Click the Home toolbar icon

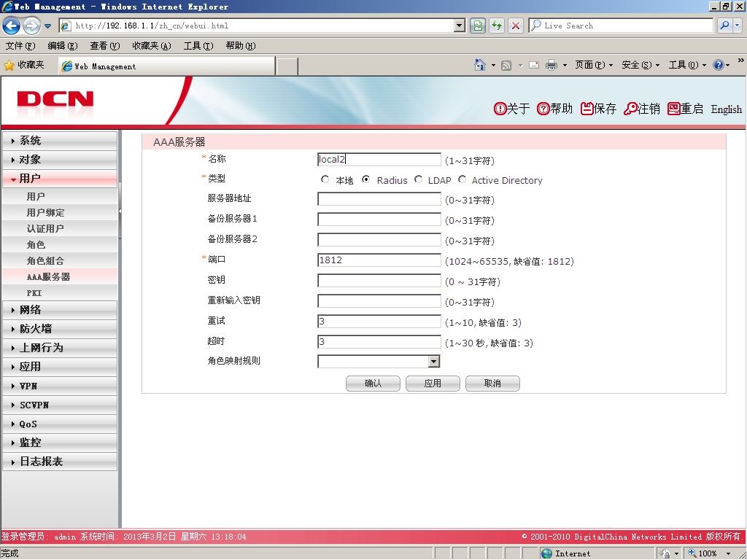click(480, 65)
